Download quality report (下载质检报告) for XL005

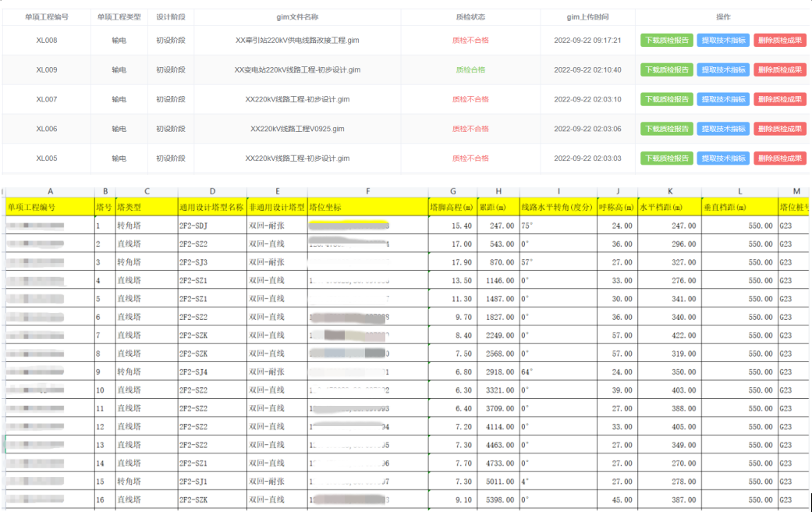point(666,158)
